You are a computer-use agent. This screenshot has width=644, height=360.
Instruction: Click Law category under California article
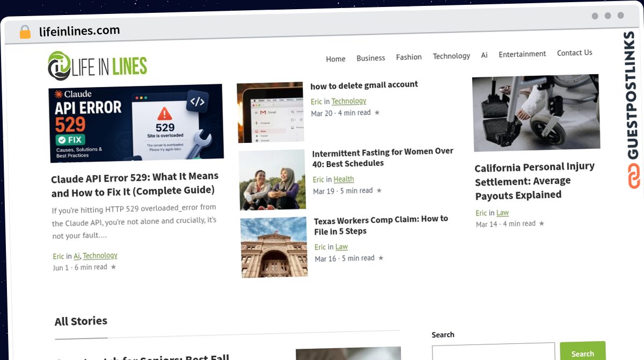[x=503, y=213]
